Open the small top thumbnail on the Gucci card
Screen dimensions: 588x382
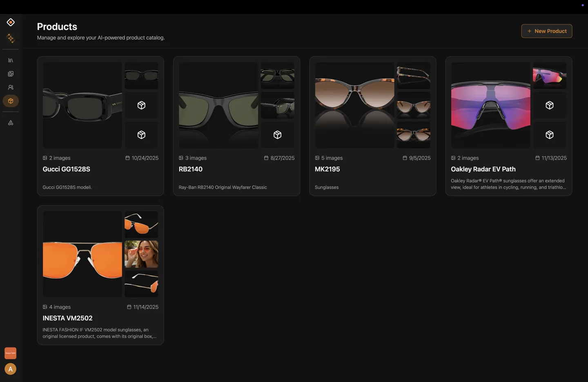(141, 76)
